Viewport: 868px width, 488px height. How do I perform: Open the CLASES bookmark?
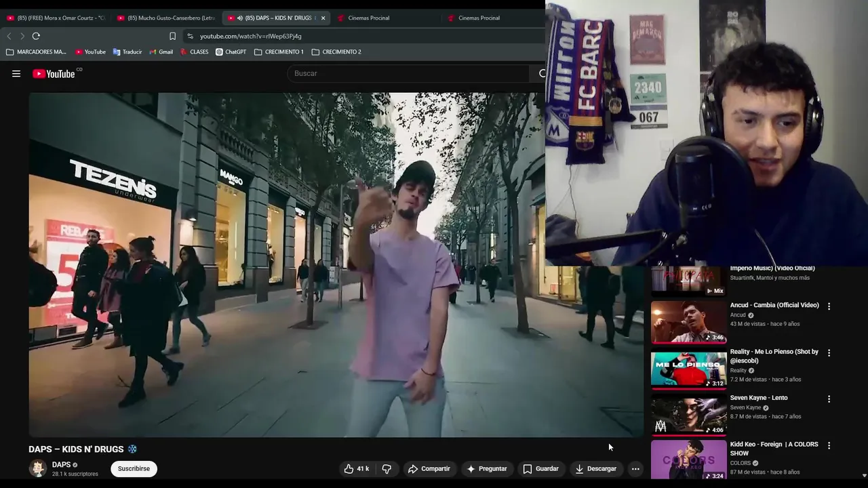click(195, 52)
